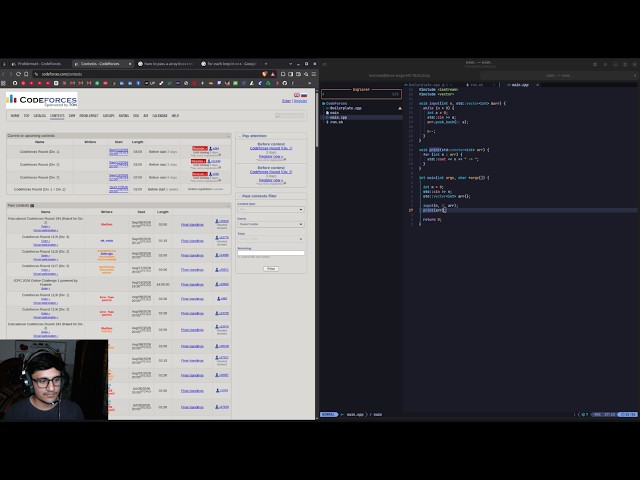Click the Substring text field in the filter

click(271, 253)
